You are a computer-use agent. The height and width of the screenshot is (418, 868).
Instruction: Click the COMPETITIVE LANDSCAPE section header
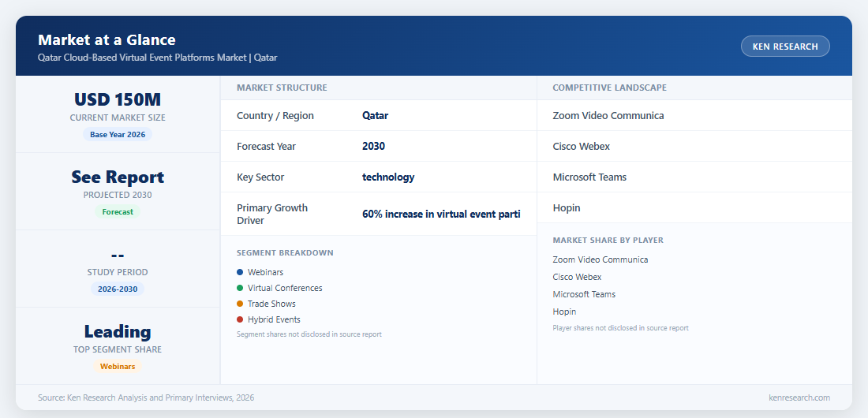(609, 88)
